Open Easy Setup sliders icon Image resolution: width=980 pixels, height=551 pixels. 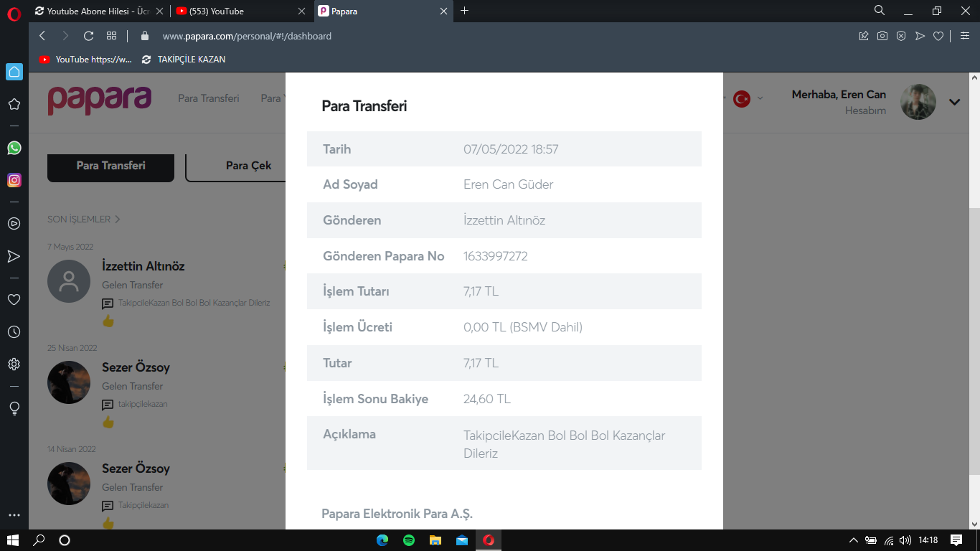964,36
